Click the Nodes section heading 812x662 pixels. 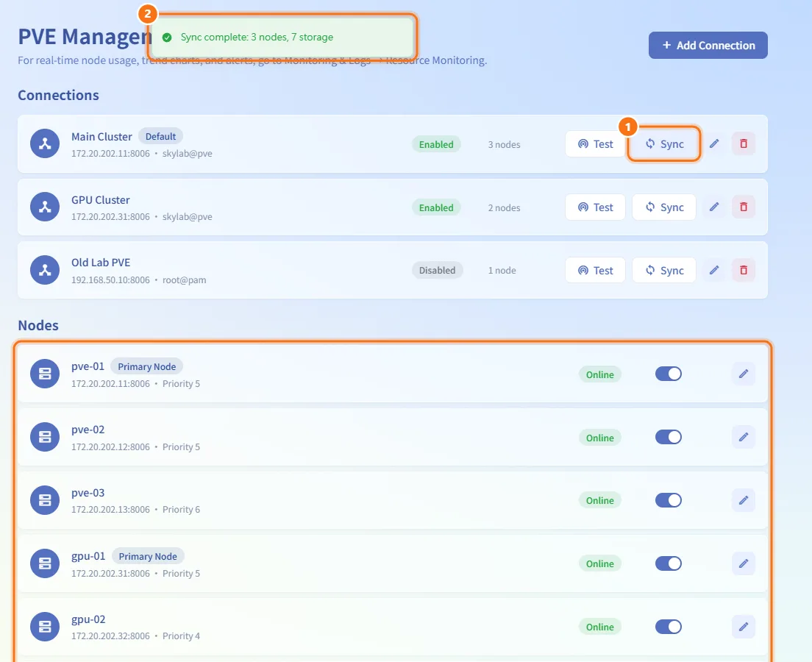point(38,325)
